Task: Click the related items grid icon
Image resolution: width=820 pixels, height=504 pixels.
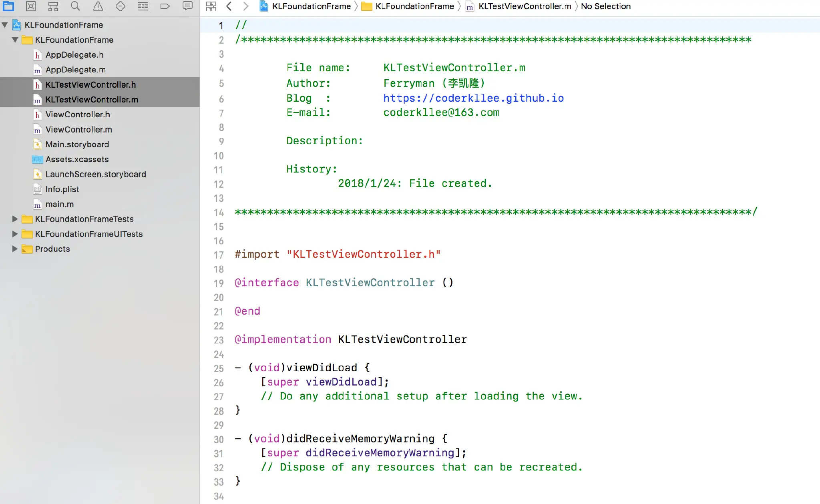Action: click(211, 6)
